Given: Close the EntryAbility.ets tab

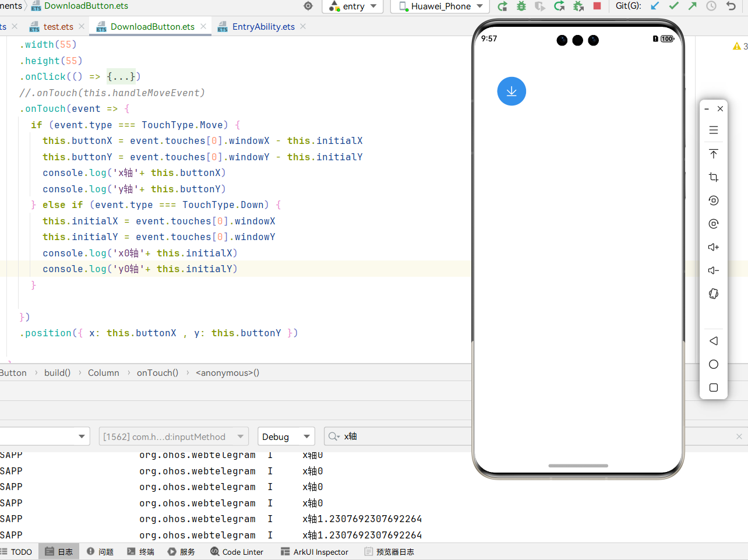Looking at the screenshot, I should tap(303, 26).
